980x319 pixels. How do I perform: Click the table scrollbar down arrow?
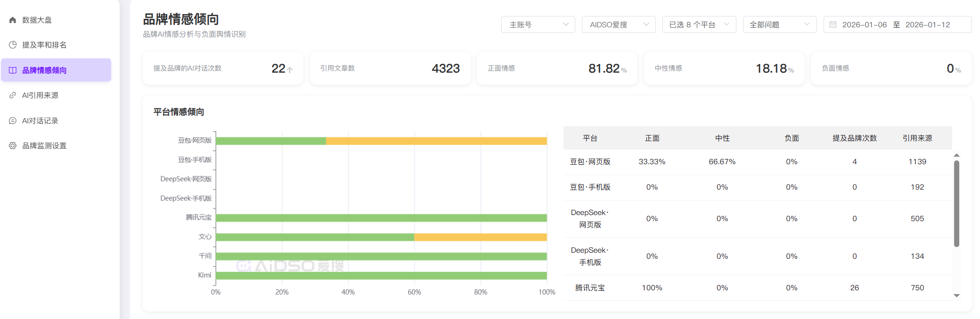[956, 295]
